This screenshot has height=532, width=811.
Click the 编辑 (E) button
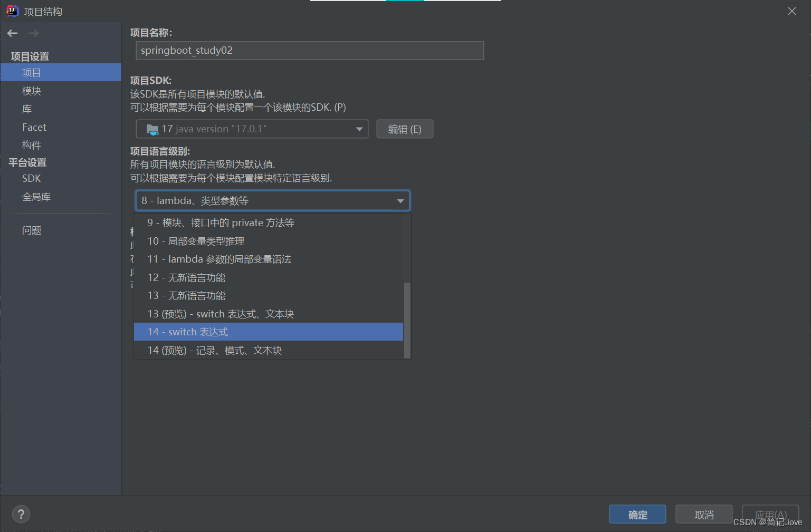tap(405, 129)
